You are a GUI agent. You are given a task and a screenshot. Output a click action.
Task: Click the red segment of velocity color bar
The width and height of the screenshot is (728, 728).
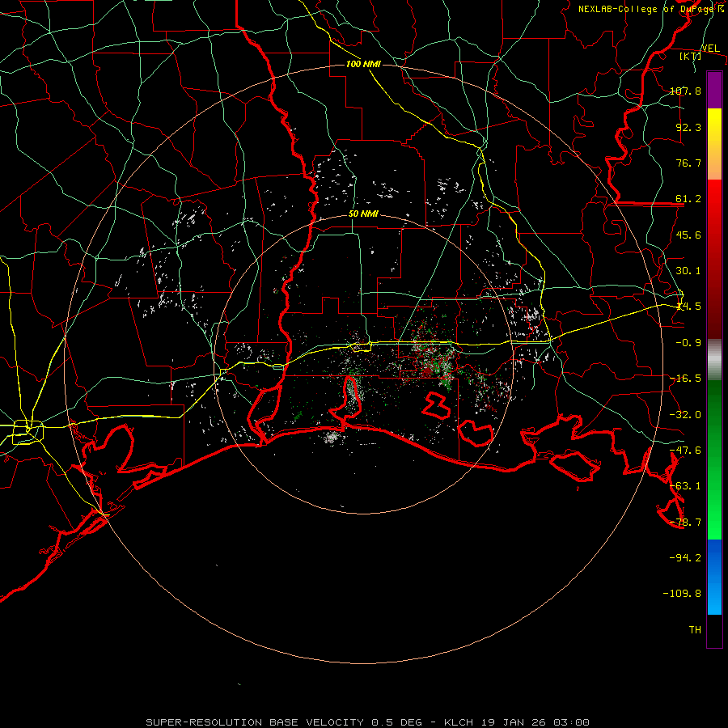coord(714,259)
